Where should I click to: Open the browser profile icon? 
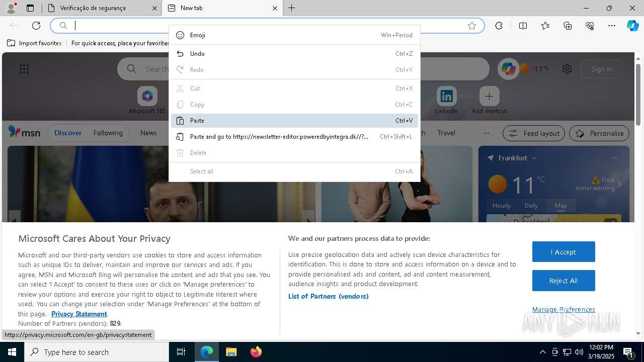(11, 8)
